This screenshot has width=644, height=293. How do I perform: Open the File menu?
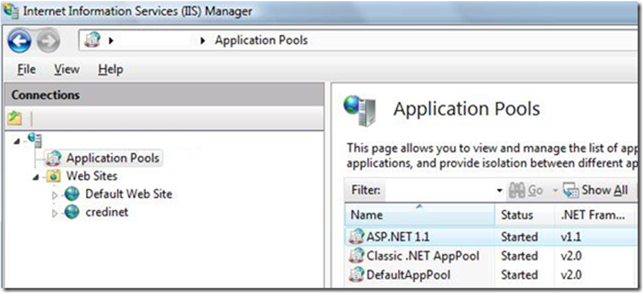[26, 70]
